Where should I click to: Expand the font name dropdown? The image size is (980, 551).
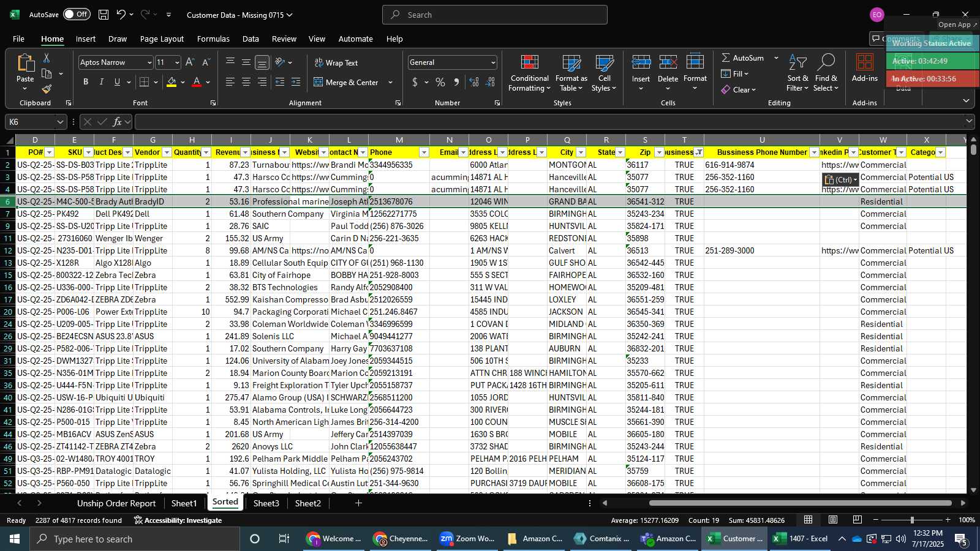(x=149, y=62)
